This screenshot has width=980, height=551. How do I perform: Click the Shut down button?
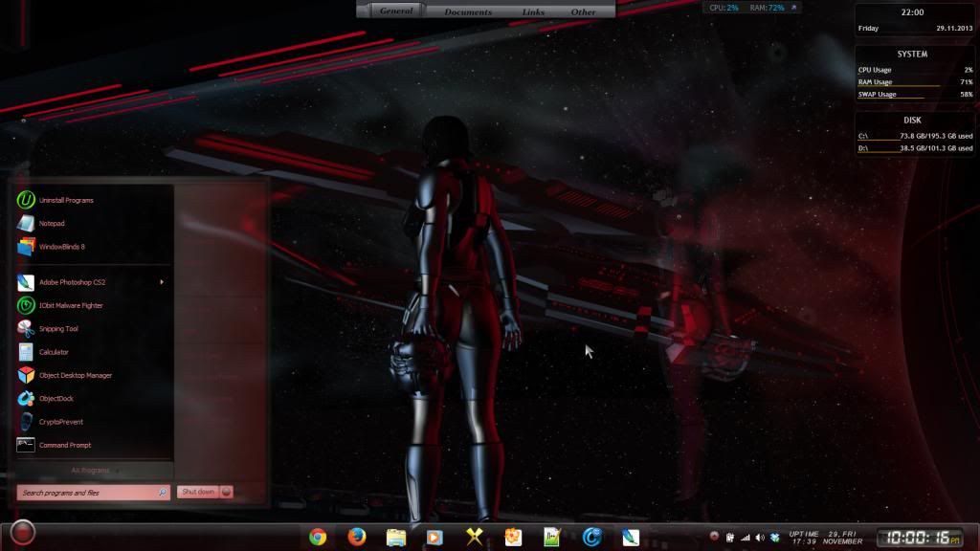point(197,493)
